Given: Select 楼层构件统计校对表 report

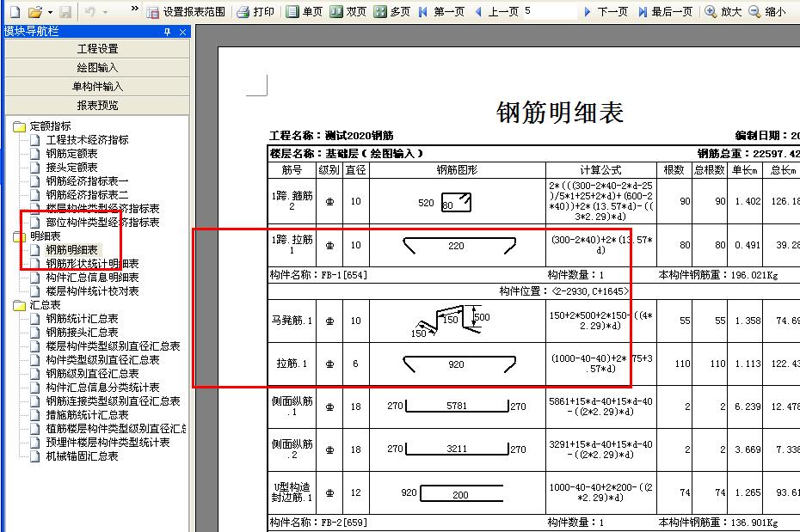Looking at the screenshot, I should click(92, 291).
